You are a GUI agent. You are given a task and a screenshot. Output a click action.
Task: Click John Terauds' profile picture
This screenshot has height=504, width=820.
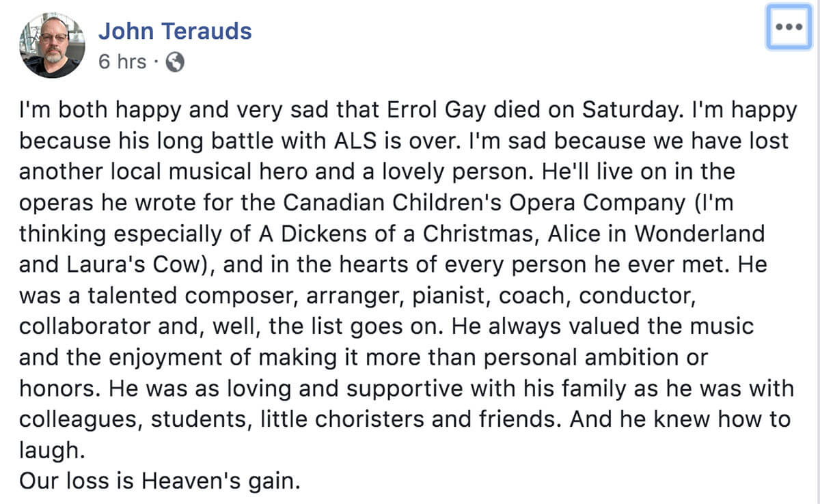point(53,46)
